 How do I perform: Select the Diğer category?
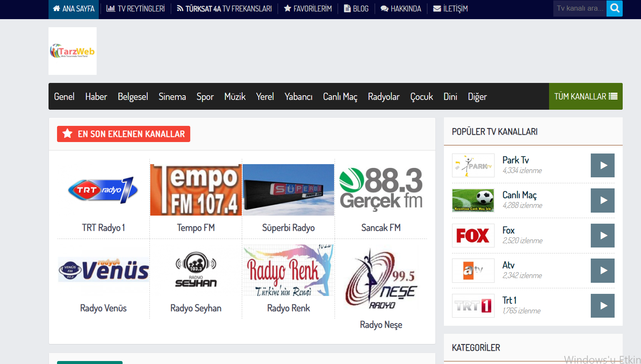click(477, 97)
